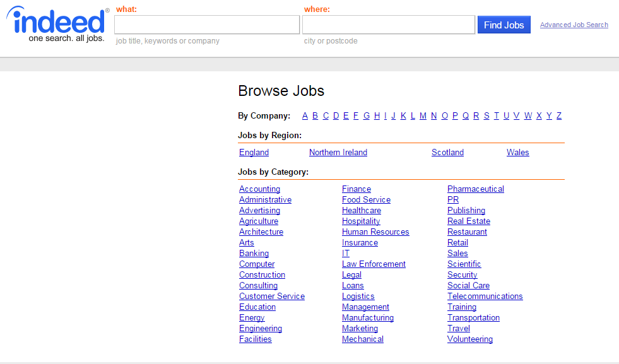
Task: View jobs in Scotland
Action: [447, 152]
